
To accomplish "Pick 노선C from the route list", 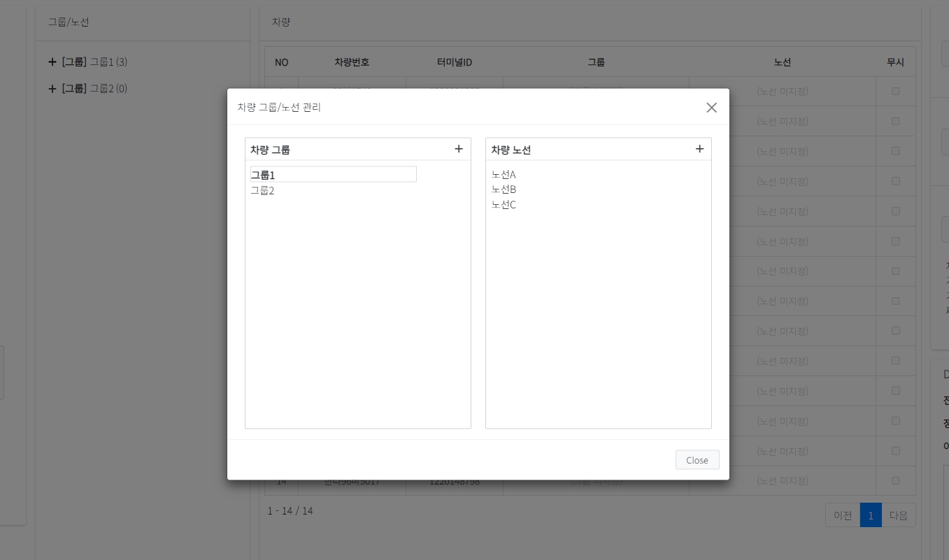I will 504,205.
